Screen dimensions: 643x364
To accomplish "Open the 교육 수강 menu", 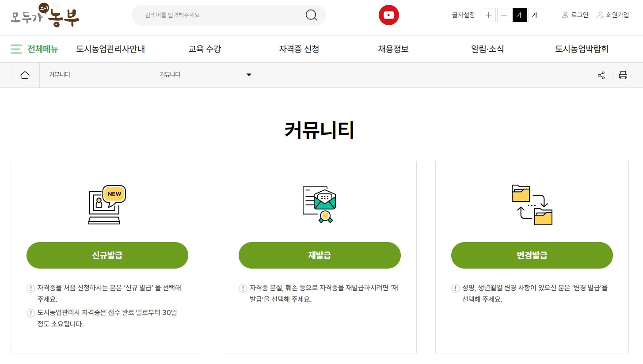I will (x=205, y=49).
